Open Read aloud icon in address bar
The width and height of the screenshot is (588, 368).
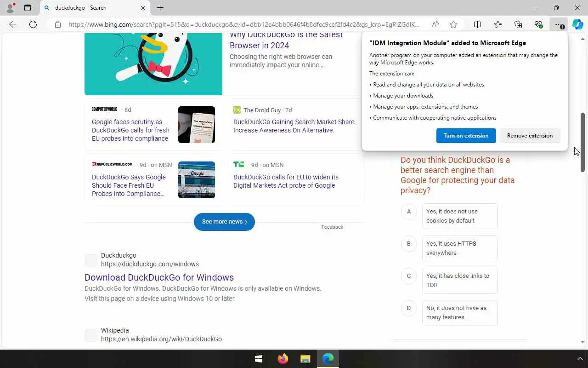[x=435, y=24]
